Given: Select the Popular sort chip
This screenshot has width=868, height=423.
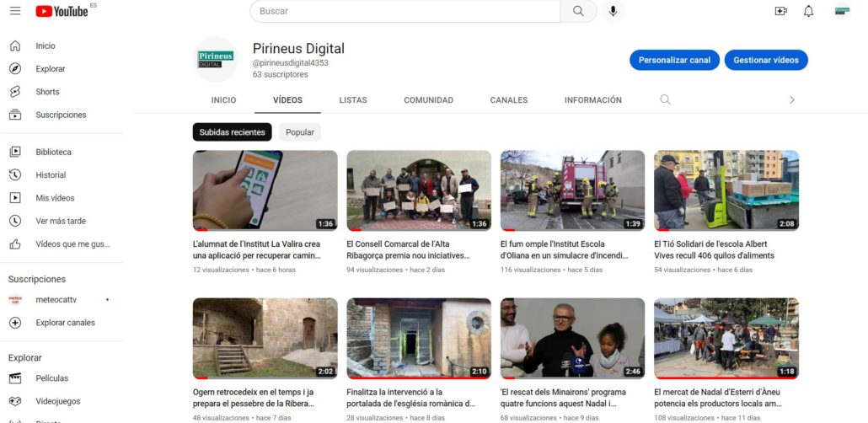Looking at the screenshot, I should (x=300, y=132).
